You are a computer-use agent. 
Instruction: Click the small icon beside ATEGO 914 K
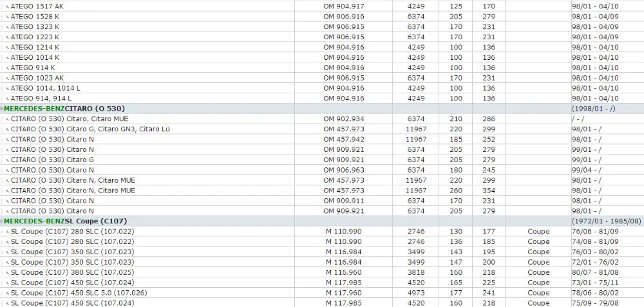(7, 68)
